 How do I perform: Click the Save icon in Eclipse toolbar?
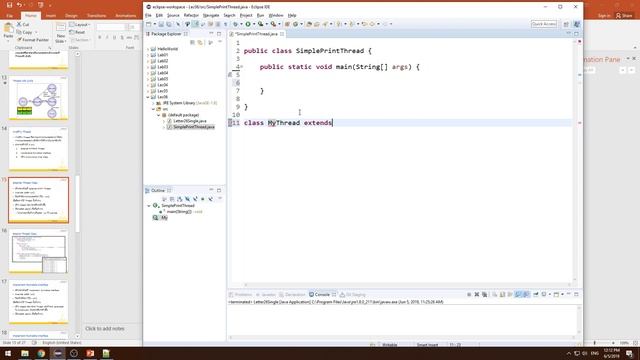pyautogui.click(x=161, y=24)
